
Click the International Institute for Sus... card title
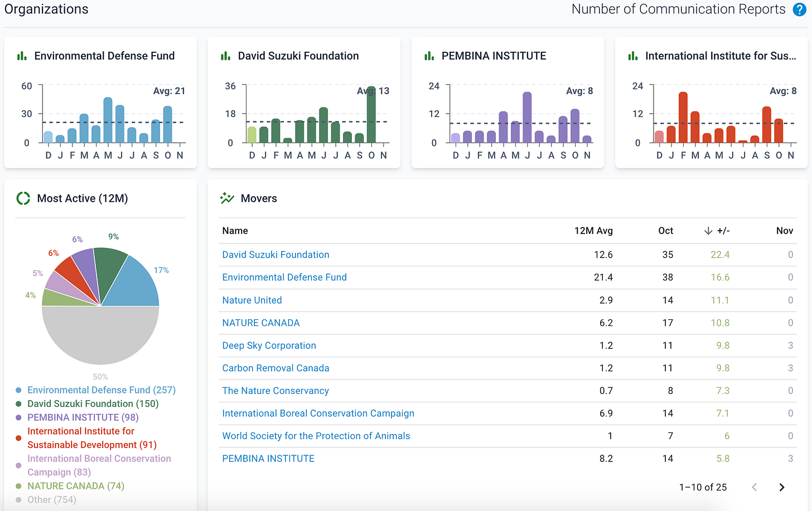pyautogui.click(x=721, y=56)
